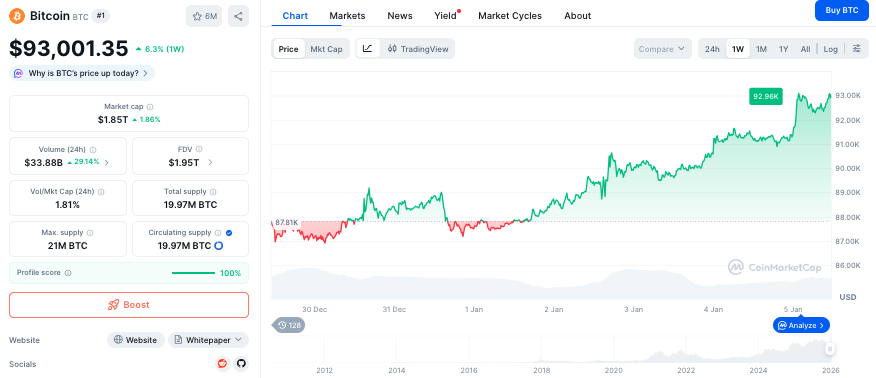Click the history 128 badge on chart
This screenshot has width=876, height=378.
(289, 325)
